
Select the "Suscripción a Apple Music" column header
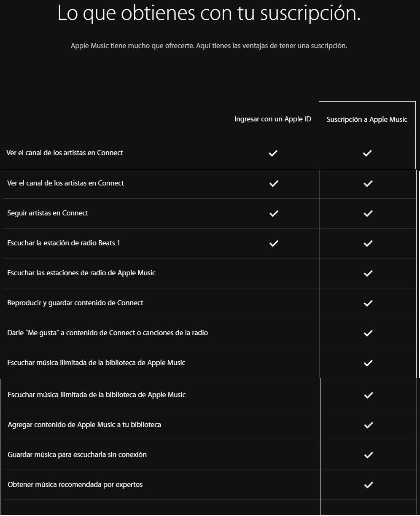point(367,120)
